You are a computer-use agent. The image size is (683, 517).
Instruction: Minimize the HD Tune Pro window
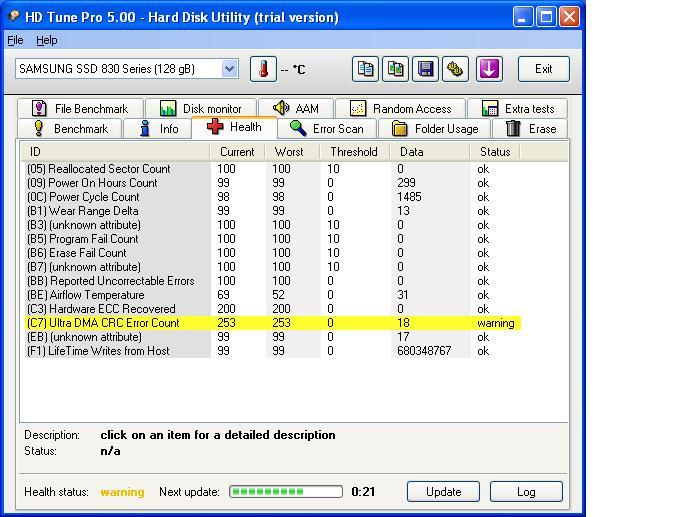(523, 17)
